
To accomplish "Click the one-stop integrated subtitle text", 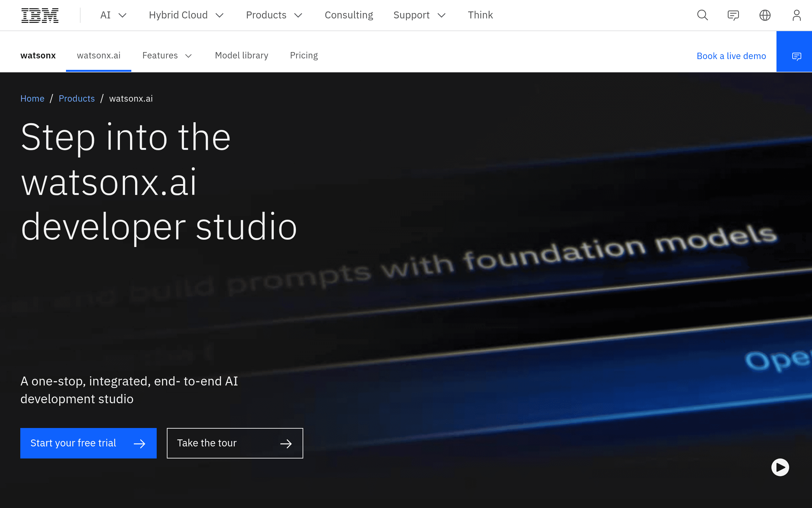I will (x=129, y=390).
